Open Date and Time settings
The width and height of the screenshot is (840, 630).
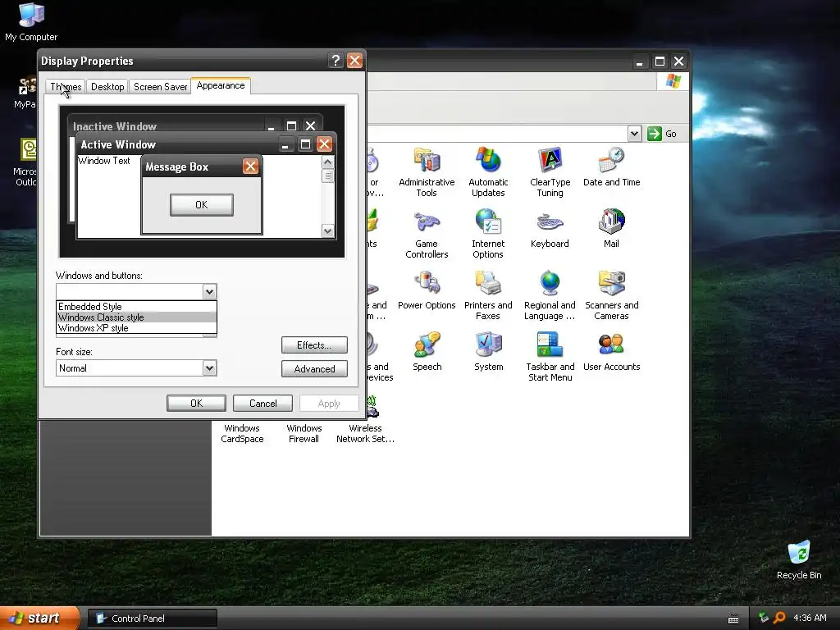(611, 167)
